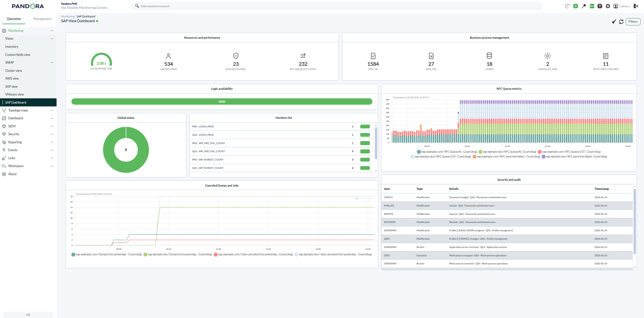
Task: Toggle legend sap ejemplo dos Dumps from yesterday
Action: (x=178, y=254)
